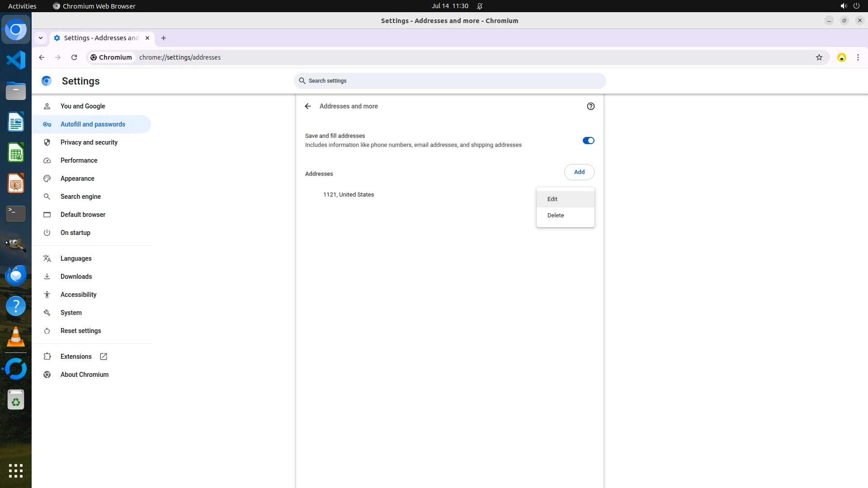Open the system power menu

point(856,6)
